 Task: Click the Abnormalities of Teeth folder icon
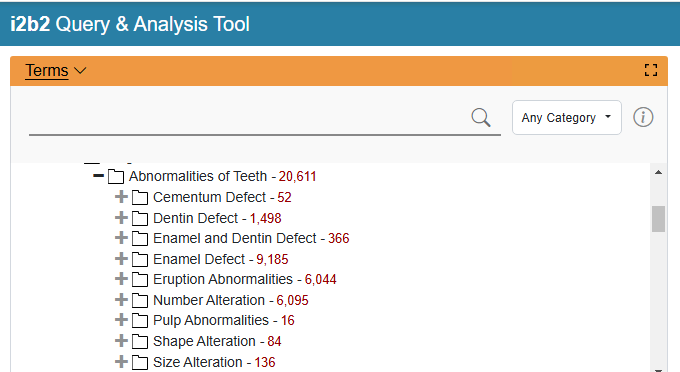click(115, 176)
